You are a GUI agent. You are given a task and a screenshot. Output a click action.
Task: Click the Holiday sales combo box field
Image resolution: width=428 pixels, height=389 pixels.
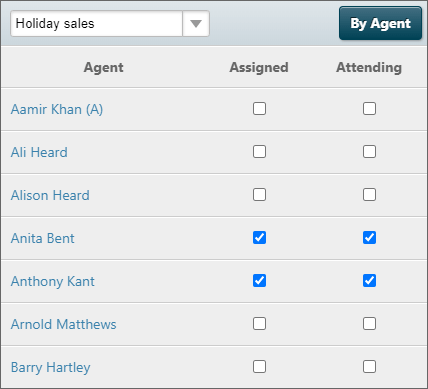click(110, 24)
